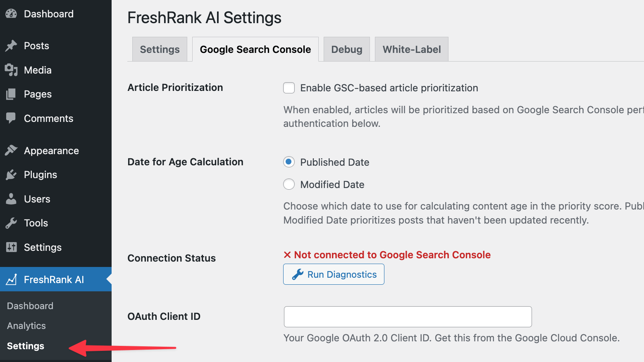Click inside the OAuth Client ID field
Viewport: 644px width, 362px height.
click(x=407, y=317)
